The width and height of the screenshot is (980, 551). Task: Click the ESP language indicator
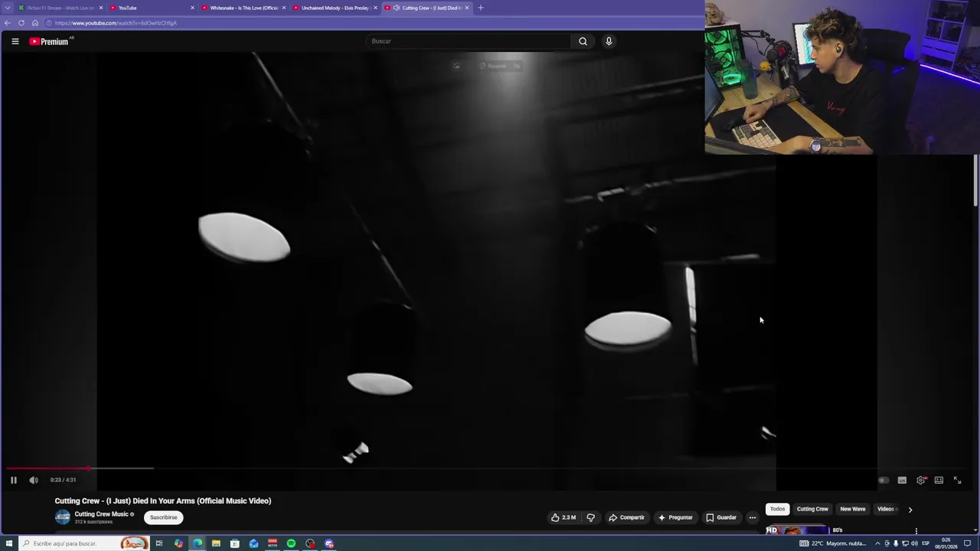(x=926, y=543)
